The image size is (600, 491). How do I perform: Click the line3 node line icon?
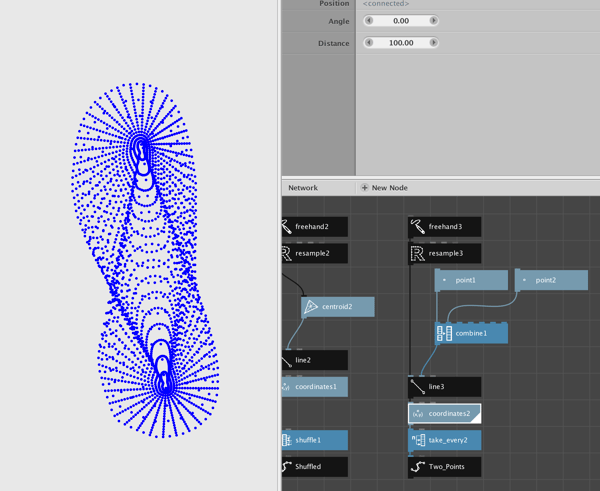click(417, 387)
